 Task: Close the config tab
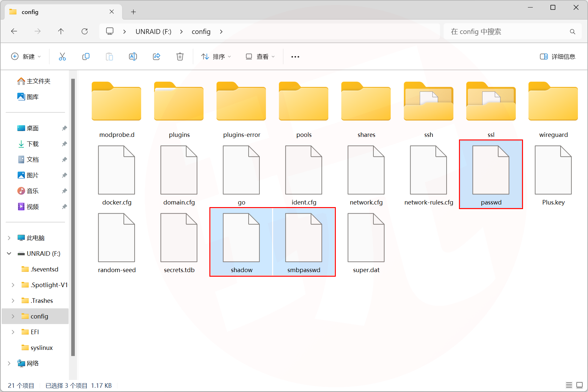(112, 12)
